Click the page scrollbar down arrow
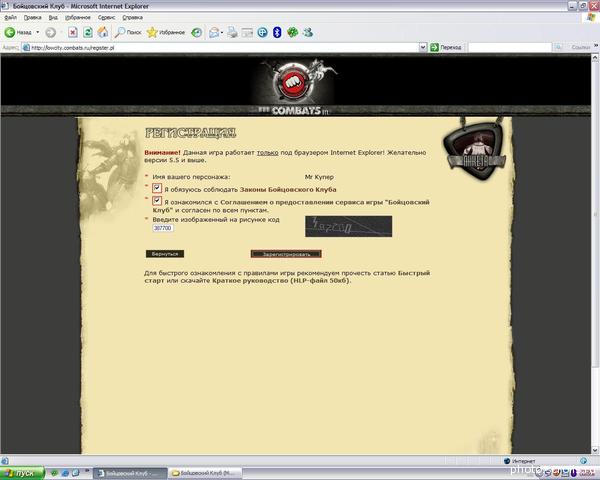600x480 pixels. coord(595,450)
